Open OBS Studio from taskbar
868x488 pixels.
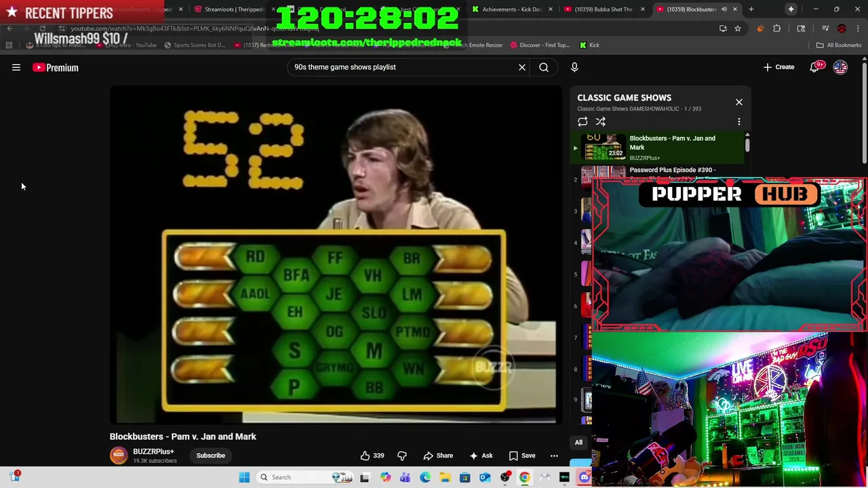tap(505, 477)
